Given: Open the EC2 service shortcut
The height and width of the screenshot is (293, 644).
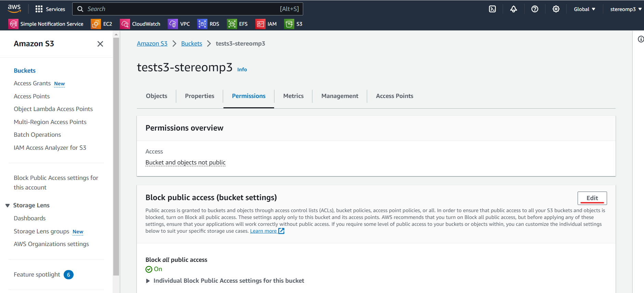Looking at the screenshot, I should pyautogui.click(x=102, y=24).
